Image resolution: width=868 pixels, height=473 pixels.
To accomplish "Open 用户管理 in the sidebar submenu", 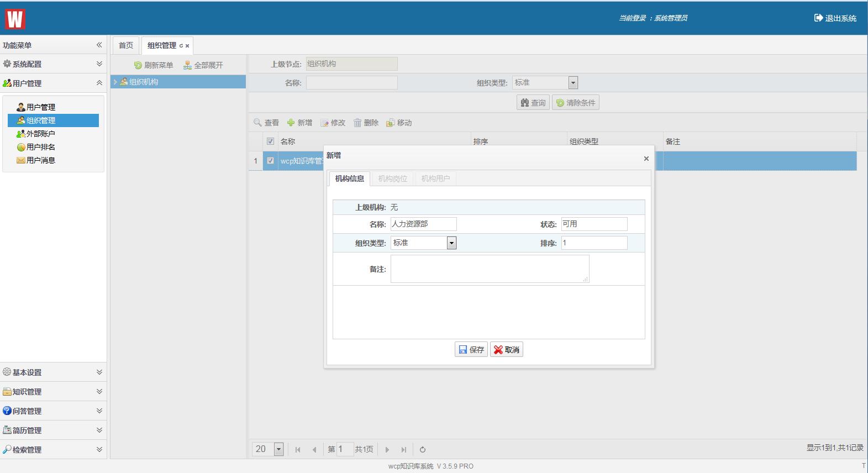I will pos(40,107).
